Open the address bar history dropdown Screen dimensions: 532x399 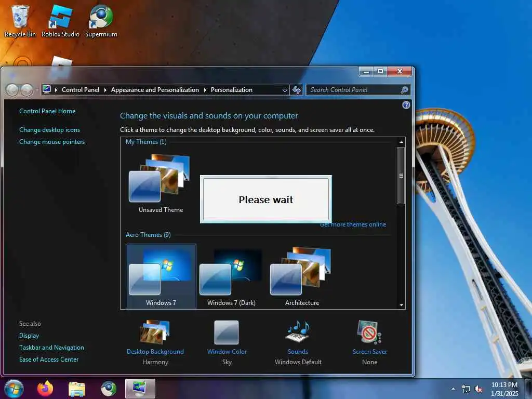(285, 90)
